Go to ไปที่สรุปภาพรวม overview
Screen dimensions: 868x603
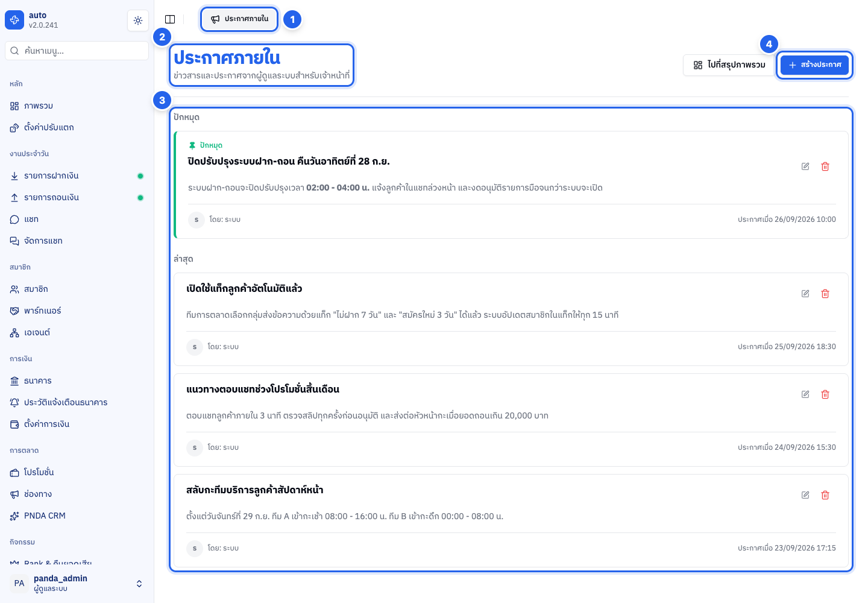click(x=729, y=65)
